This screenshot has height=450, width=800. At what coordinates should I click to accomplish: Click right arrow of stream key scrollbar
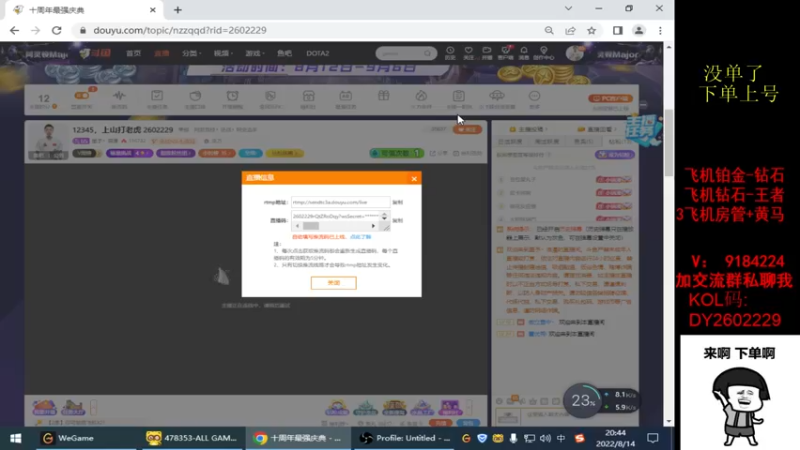point(373,226)
